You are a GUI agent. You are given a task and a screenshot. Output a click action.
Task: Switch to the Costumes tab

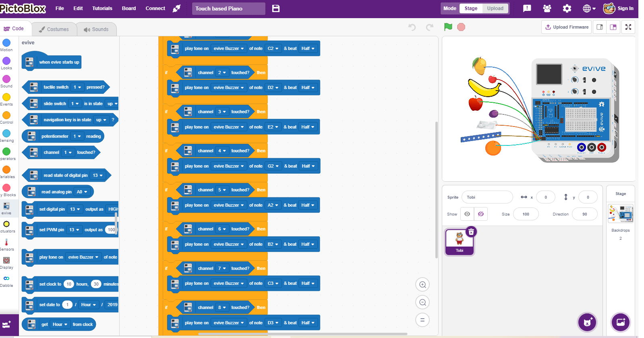point(54,29)
